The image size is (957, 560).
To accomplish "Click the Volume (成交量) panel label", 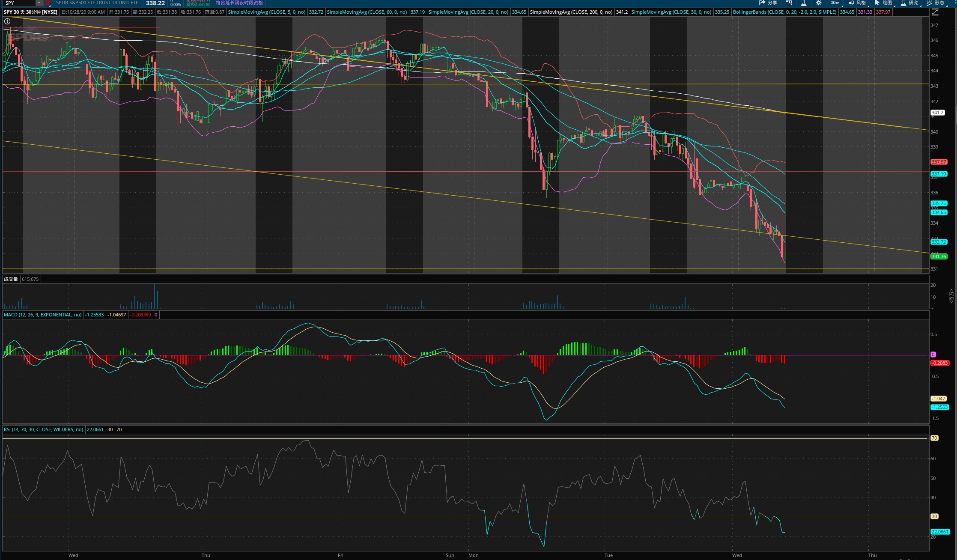I will tap(11, 279).
